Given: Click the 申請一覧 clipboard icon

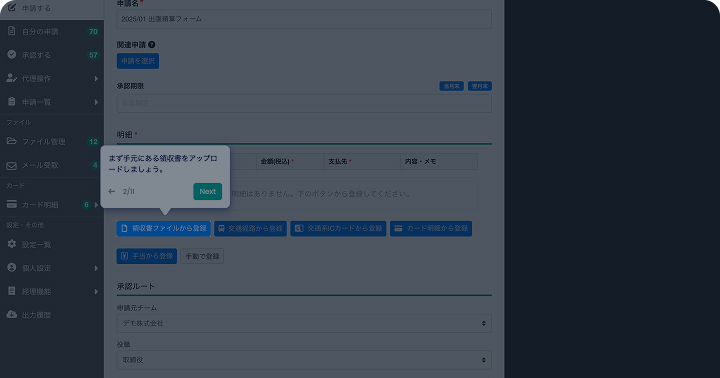Looking at the screenshot, I should point(11,102).
